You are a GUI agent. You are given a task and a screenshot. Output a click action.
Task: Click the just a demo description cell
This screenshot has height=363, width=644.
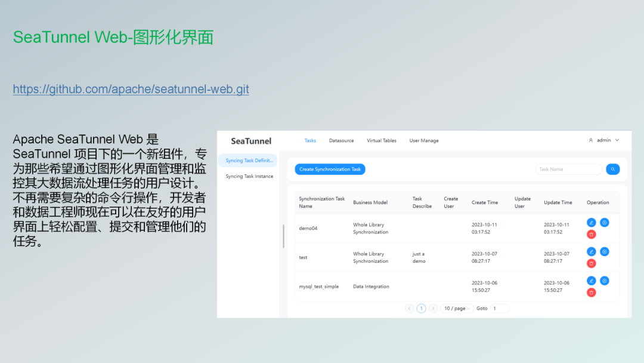click(419, 257)
